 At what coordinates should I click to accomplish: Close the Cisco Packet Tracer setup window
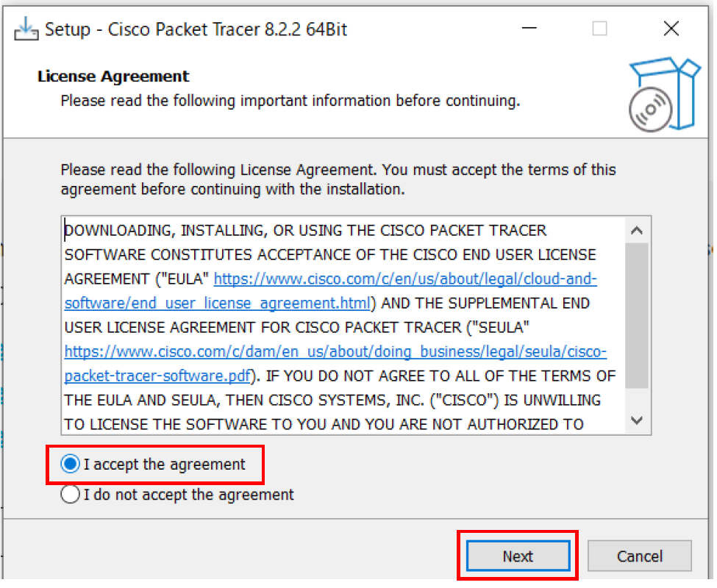tap(671, 29)
